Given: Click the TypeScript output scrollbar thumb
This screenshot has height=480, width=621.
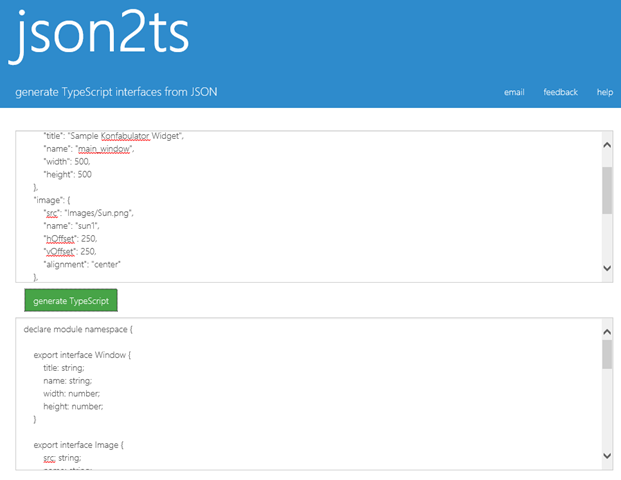Looking at the screenshot, I should (x=607, y=354).
